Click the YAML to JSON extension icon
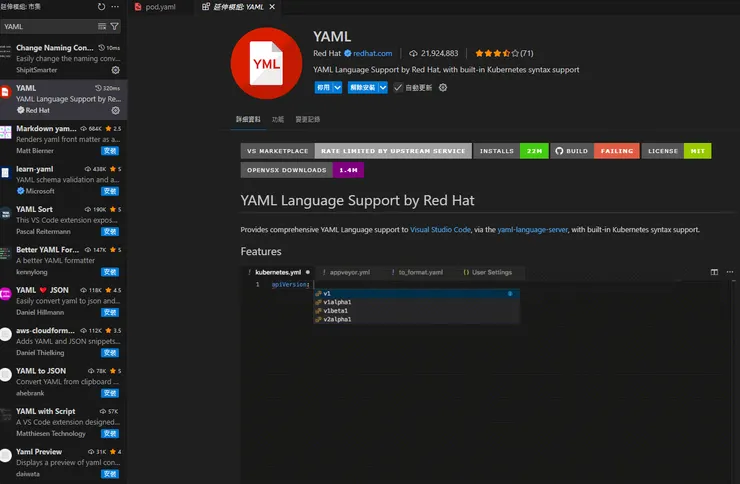Screen dimensions: 740x484 [6, 375]
